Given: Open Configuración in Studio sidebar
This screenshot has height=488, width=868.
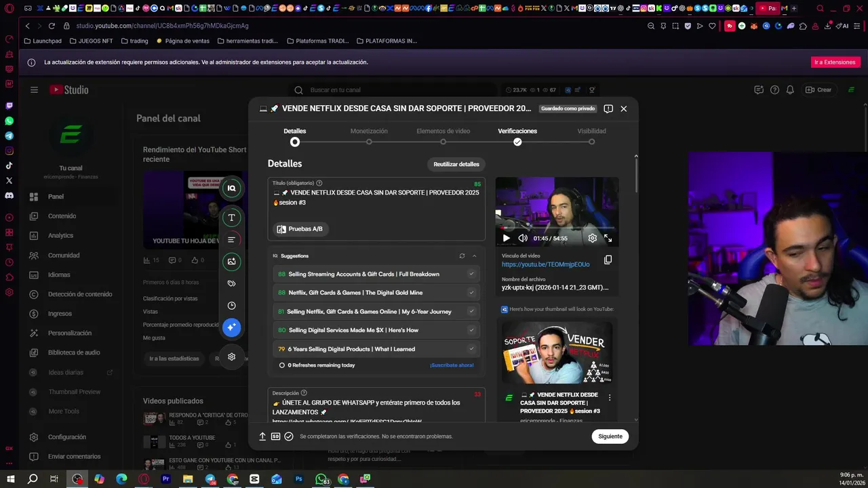Looking at the screenshot, I should tap(68, 437).
